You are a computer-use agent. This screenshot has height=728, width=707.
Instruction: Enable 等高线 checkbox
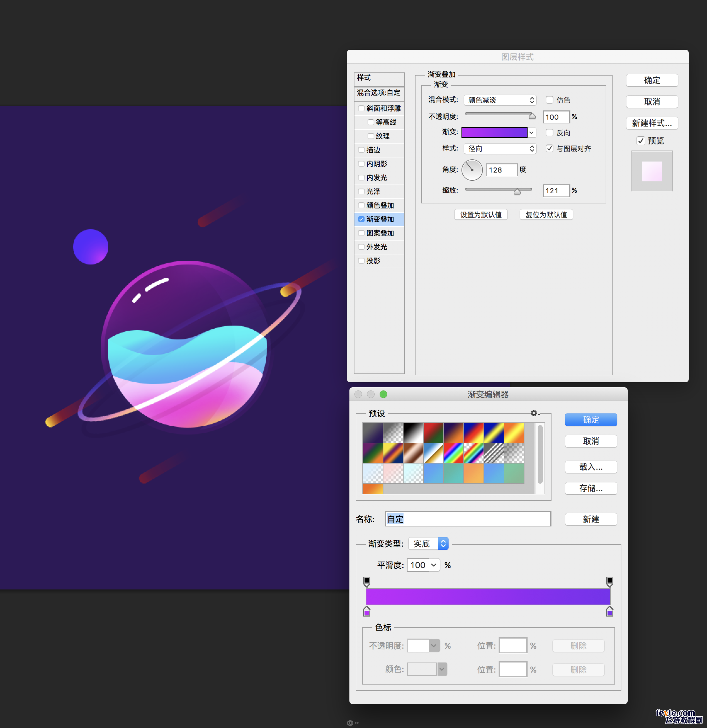click(x=370, y=122)
